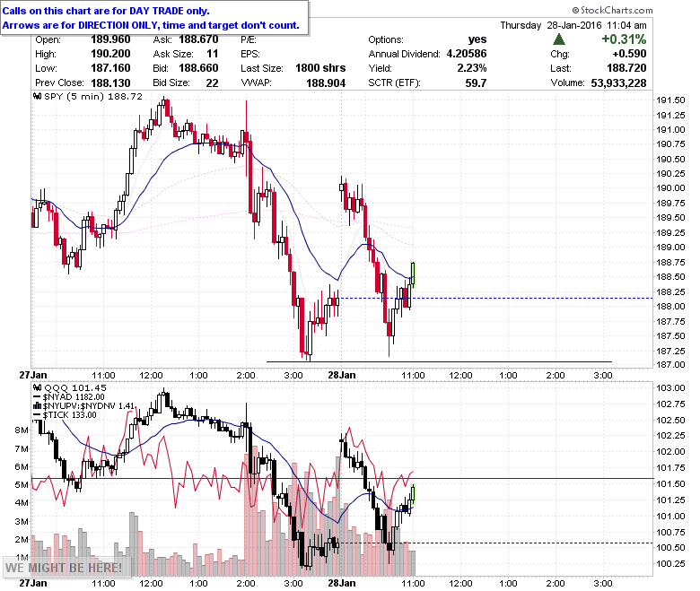Click the Ask Size value '11'

[213, 54]
